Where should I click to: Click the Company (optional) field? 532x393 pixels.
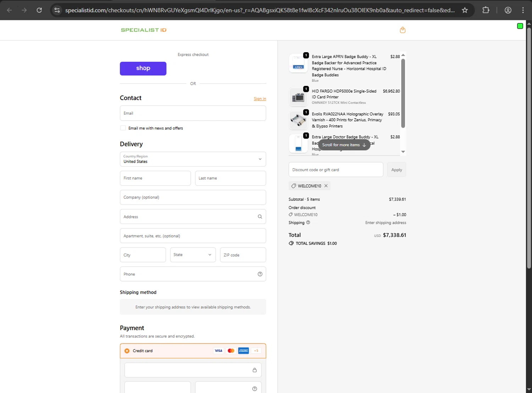[193, 197]
